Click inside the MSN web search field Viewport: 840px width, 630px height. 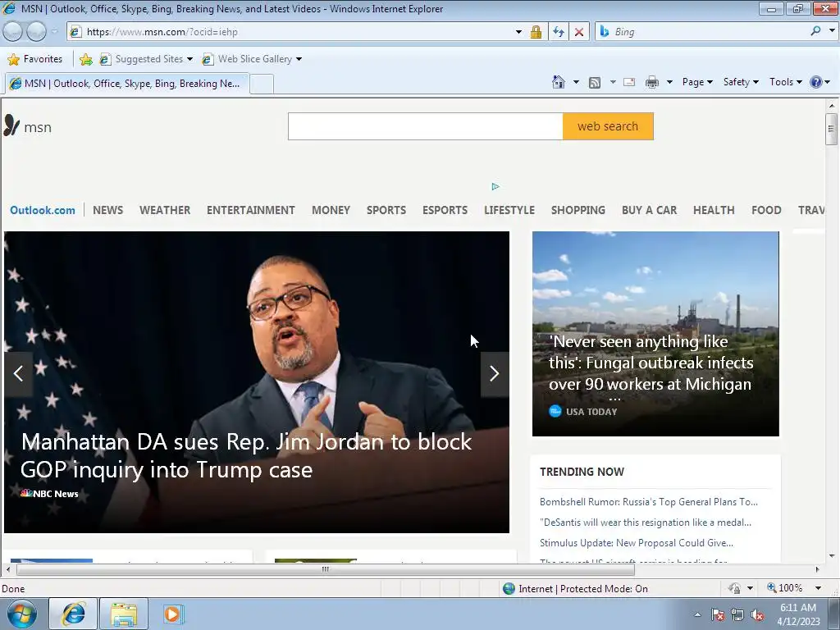[426, 126]
